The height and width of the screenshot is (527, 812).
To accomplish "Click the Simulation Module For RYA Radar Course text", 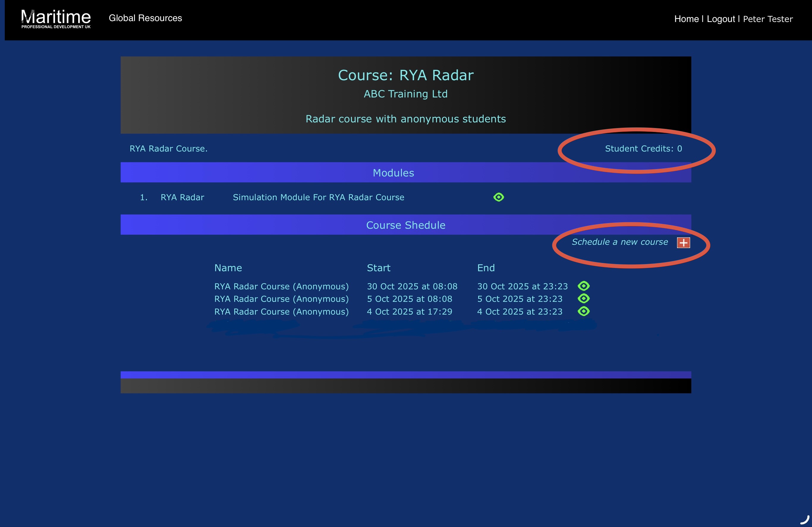I will pos(318,198).
